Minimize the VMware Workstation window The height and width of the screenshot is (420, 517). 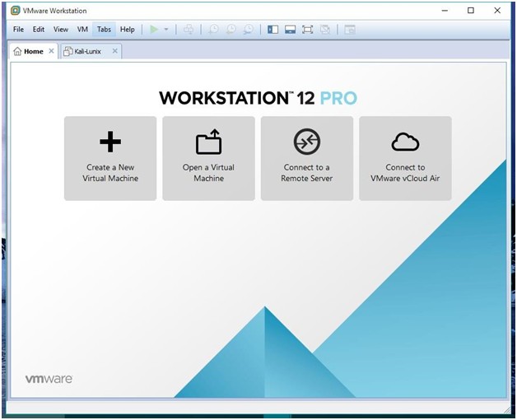[445, 11]
